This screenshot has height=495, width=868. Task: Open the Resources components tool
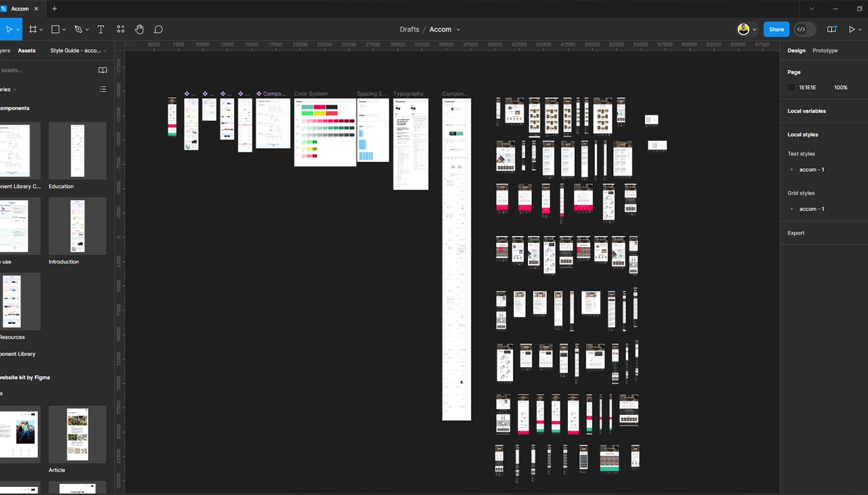[x=120, y=29]
